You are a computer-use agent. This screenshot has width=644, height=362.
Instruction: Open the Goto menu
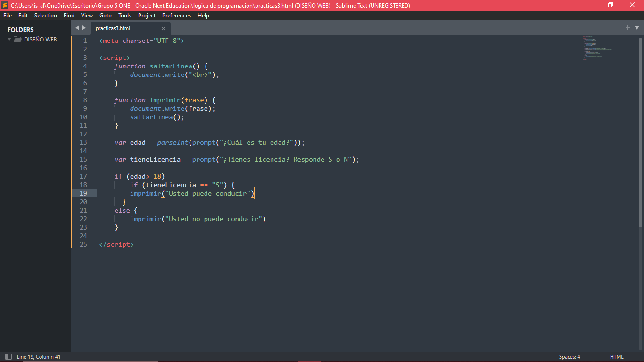[106, 16]
